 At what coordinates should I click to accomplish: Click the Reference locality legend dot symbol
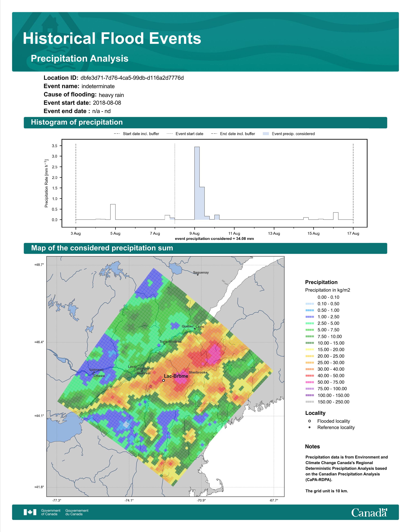pos(309,427)
